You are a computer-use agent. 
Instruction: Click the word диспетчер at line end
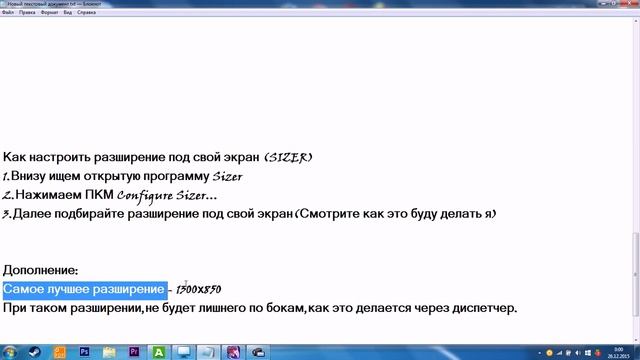pos(484,308)
